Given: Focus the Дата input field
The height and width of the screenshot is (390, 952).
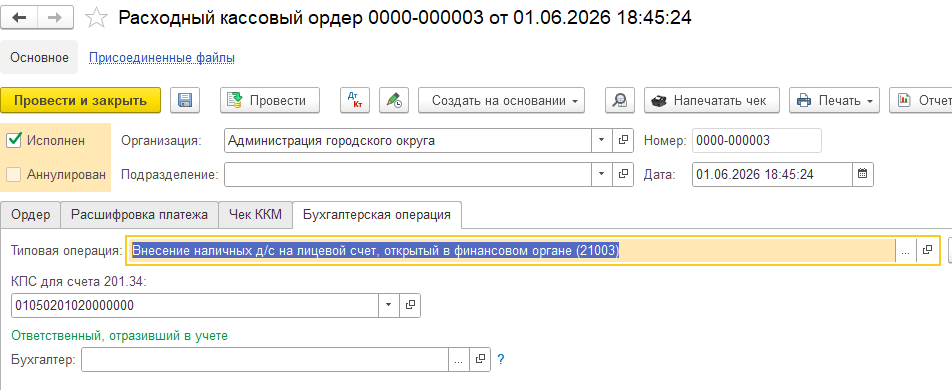Looking at the screenshot, I should click(x=772, y=174).
